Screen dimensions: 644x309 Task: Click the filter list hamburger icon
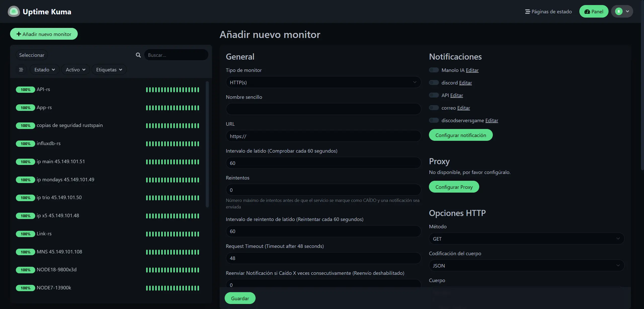click(21, 70)
